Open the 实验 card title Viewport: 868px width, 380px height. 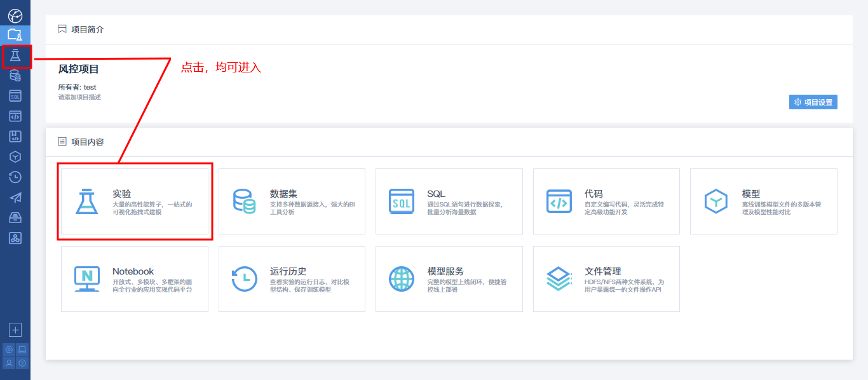point(121,194)
